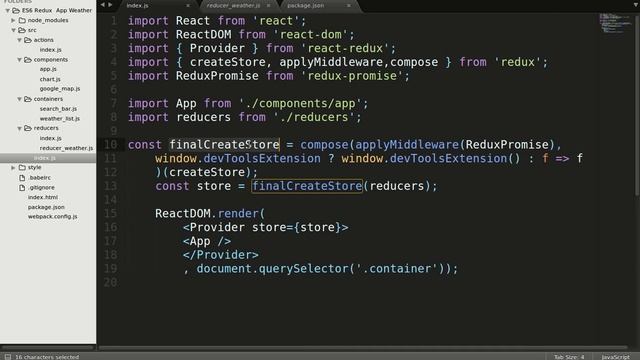Select highlighted index.js in src root

48,158
